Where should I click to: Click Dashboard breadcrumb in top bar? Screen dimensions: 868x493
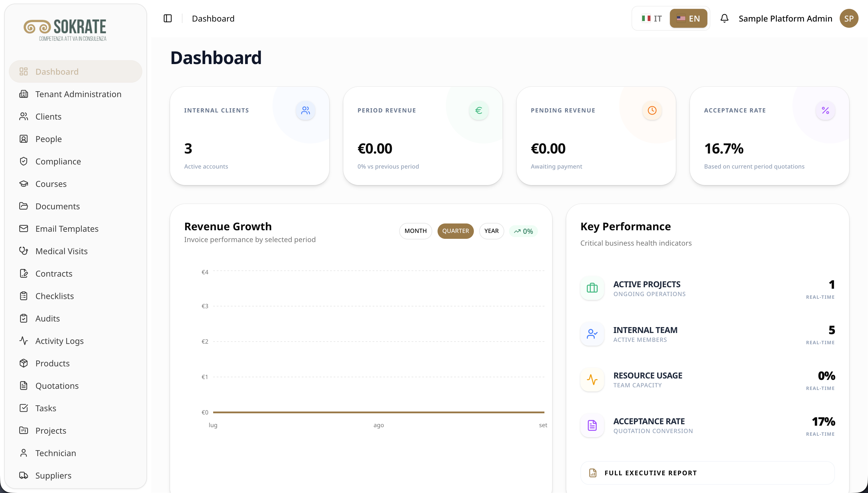point(213,18)
